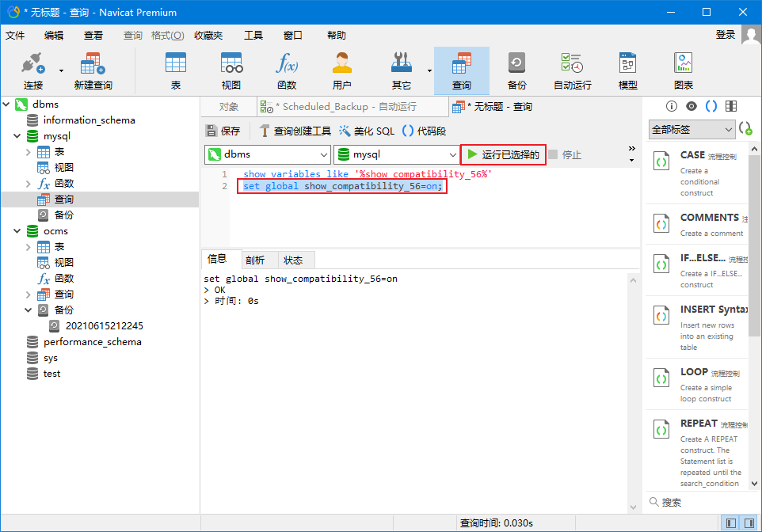
Task: Toggle the bottom-right pane layout button
Action: [748, 523]
